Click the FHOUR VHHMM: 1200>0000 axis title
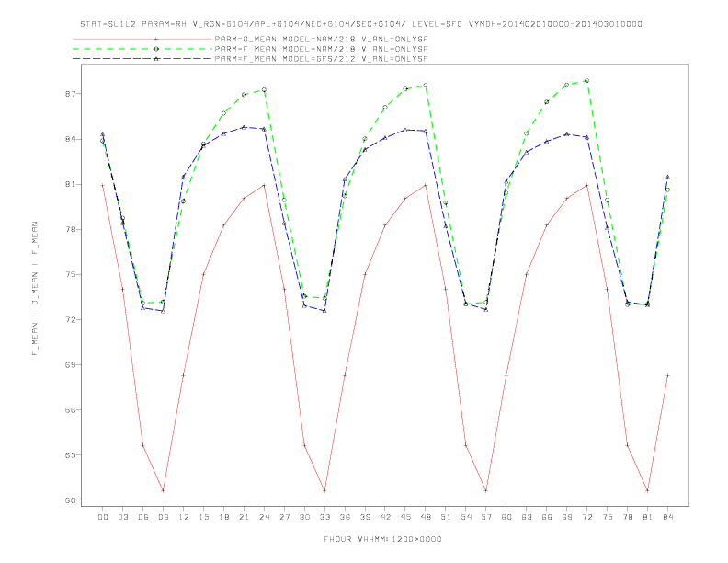Viewport: 728px width, 563px height. 382,539
